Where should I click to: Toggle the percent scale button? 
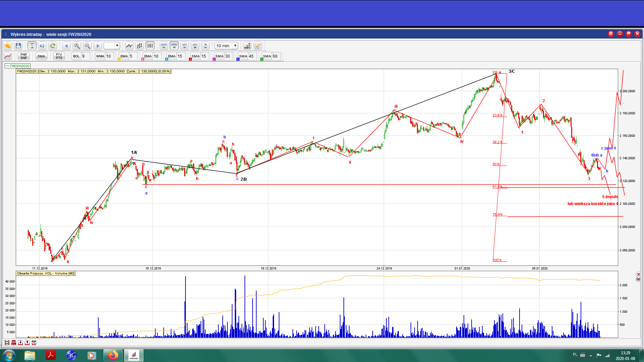[x=206, y=46]
